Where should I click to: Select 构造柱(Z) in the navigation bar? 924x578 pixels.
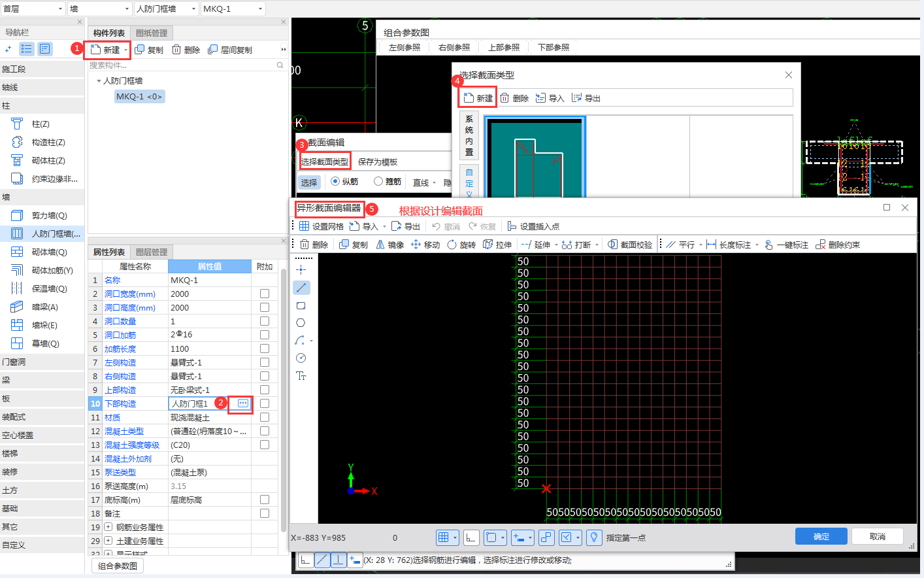coord(42,142)
